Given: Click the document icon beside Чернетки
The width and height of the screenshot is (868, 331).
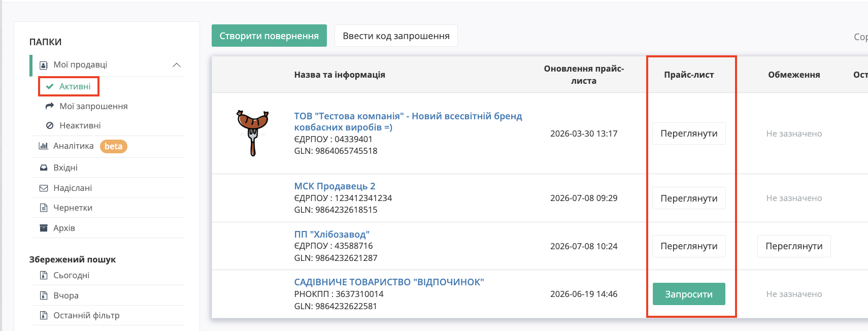Looking at the screenshot, I should click(x=44, y=208).
